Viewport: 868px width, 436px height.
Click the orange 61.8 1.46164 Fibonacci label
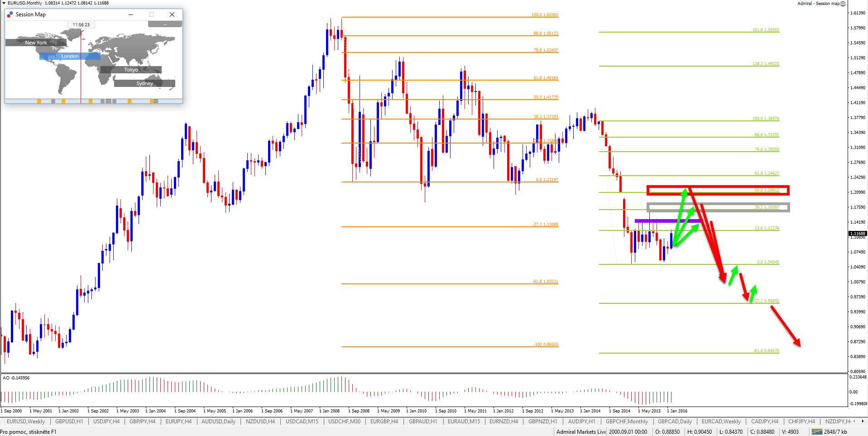(x=546, y=78)
